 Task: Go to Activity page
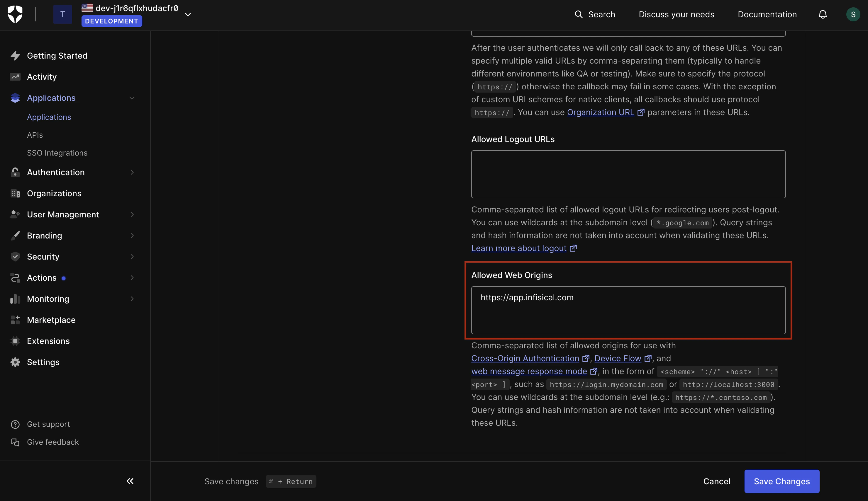pyautogui.click(x=42, y=77)
